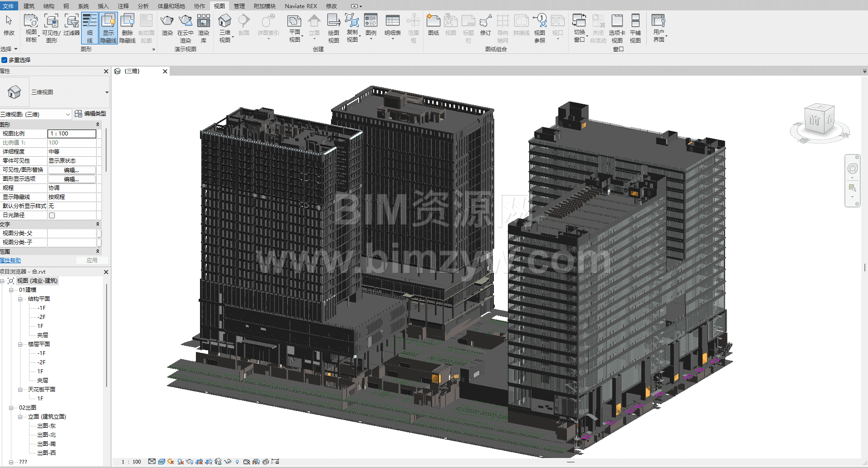Image resolution: width=868 pixels, height=468 pixels.
Task: Switch to the 注释 ribbon tab
Action: [123, 6]
